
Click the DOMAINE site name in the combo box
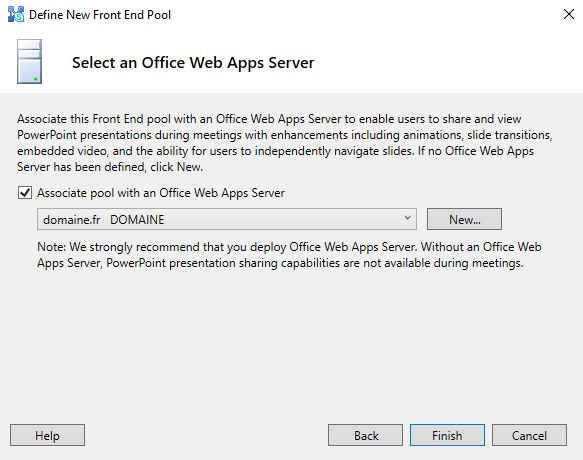(137, 219)
